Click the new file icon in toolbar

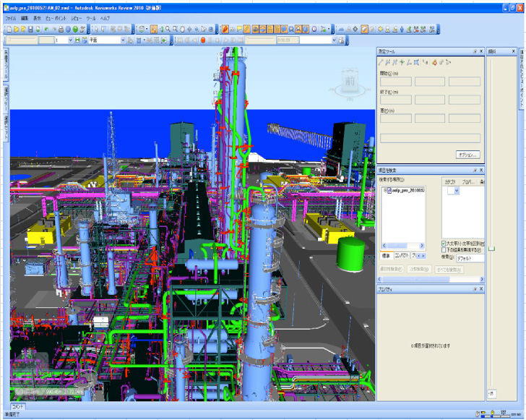tap(8, 29)
